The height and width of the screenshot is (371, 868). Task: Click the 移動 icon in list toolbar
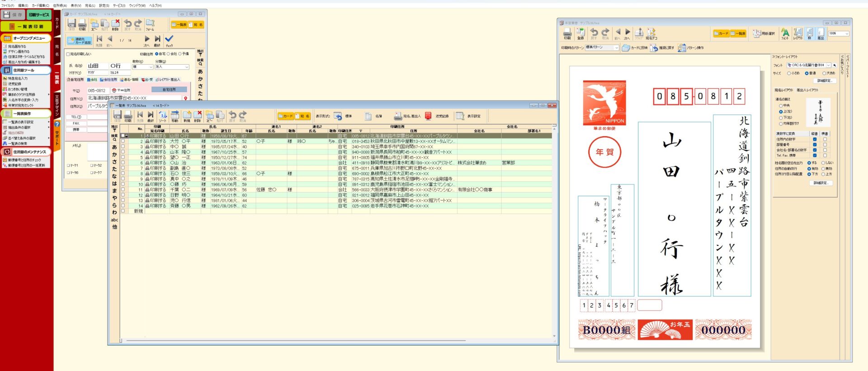(x=175, y=116)
